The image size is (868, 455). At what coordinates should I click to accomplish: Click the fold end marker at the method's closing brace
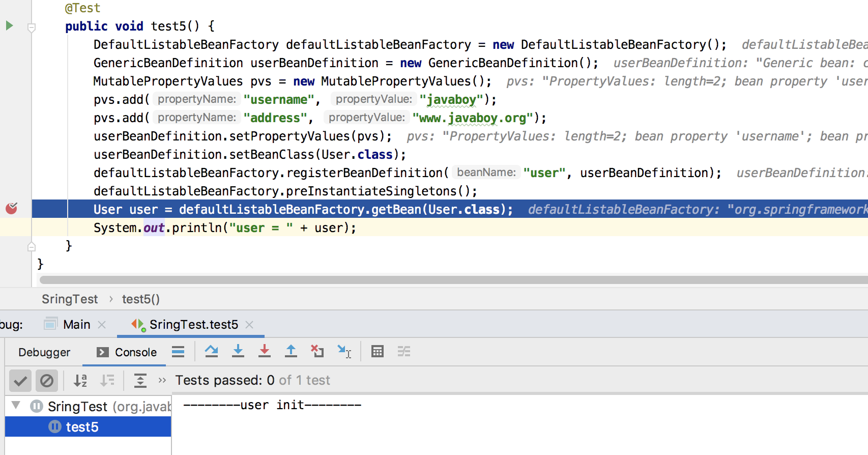coord(32,247)
